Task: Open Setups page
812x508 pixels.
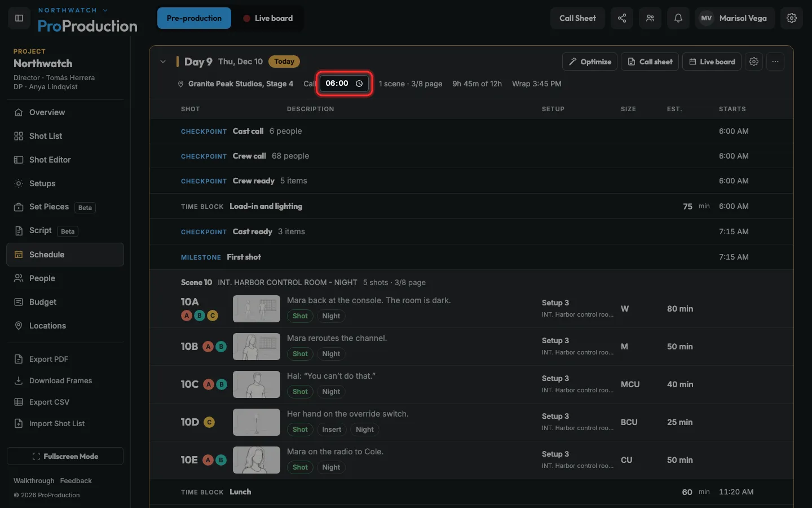Action: click(65, 183)
